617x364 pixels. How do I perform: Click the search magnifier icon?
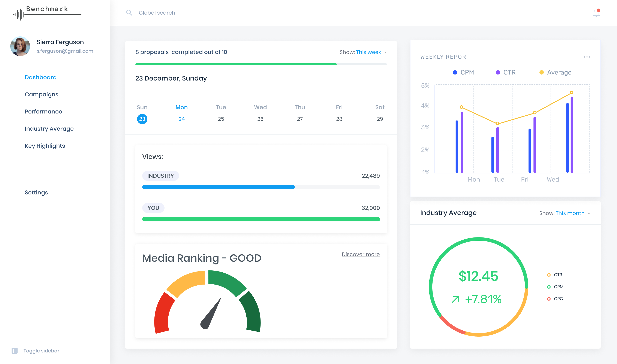tap(129, 13)
